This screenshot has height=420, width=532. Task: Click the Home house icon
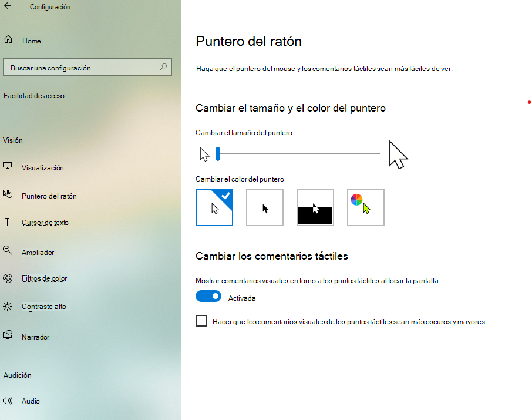8,39
